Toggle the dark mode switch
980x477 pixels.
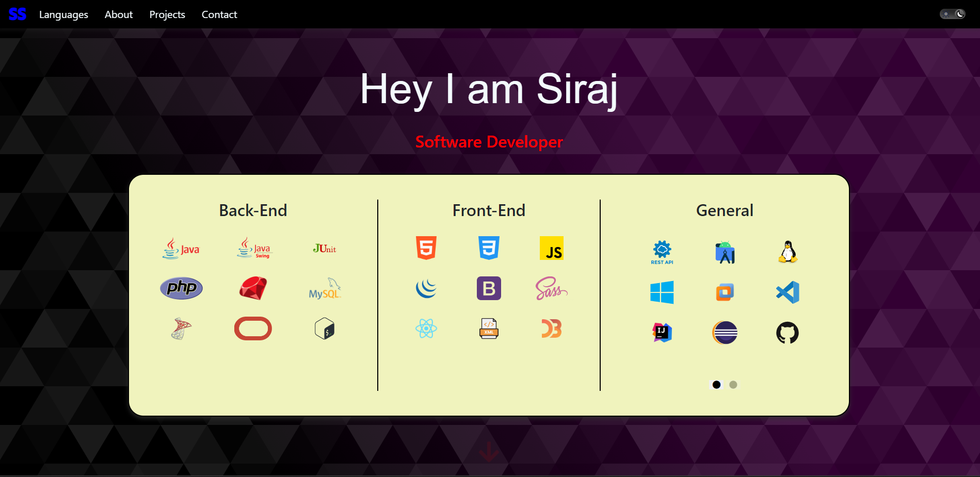point(953,14)
